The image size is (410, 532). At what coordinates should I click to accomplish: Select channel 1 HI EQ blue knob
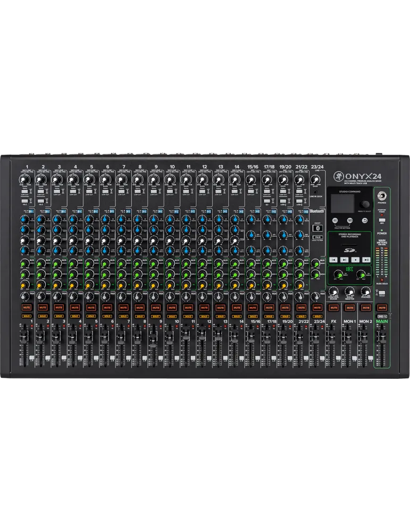point(24,219)
